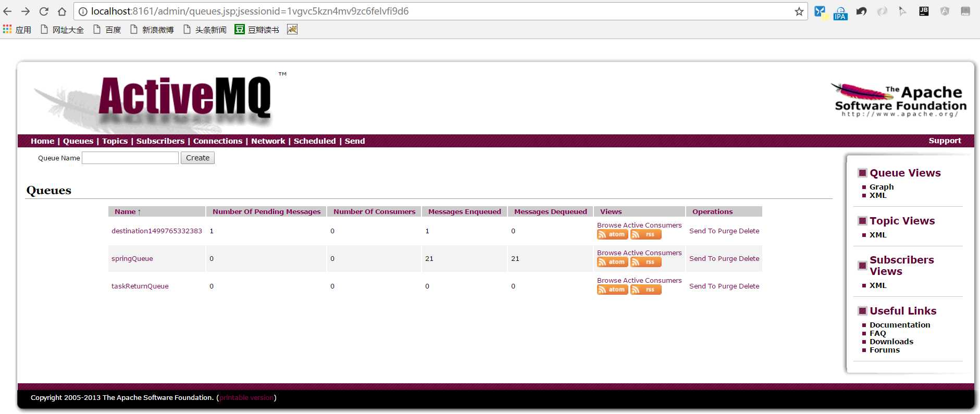This screenshot has height=414, width=980.
Task: Open the Send navigation item
Action: click(355, 141)
